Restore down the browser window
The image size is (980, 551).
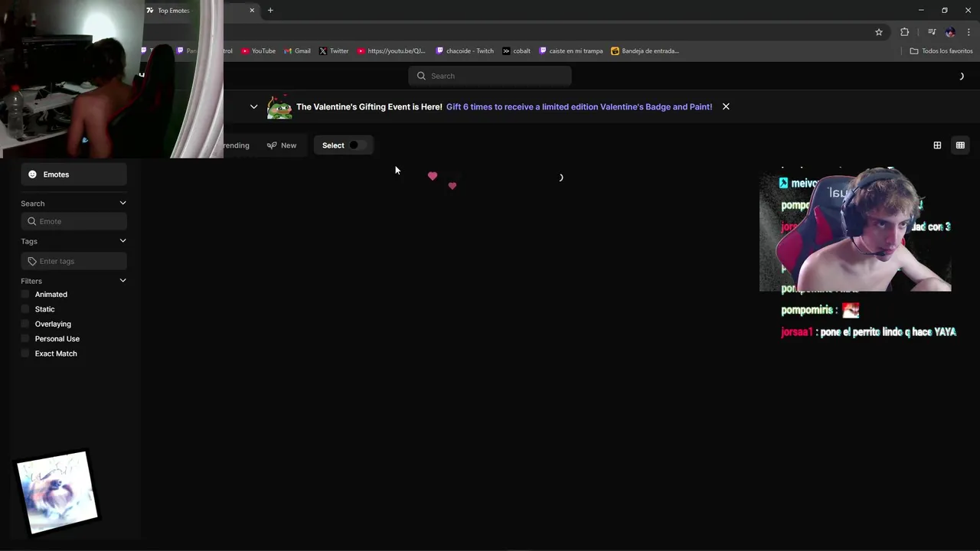coord(945,11)
